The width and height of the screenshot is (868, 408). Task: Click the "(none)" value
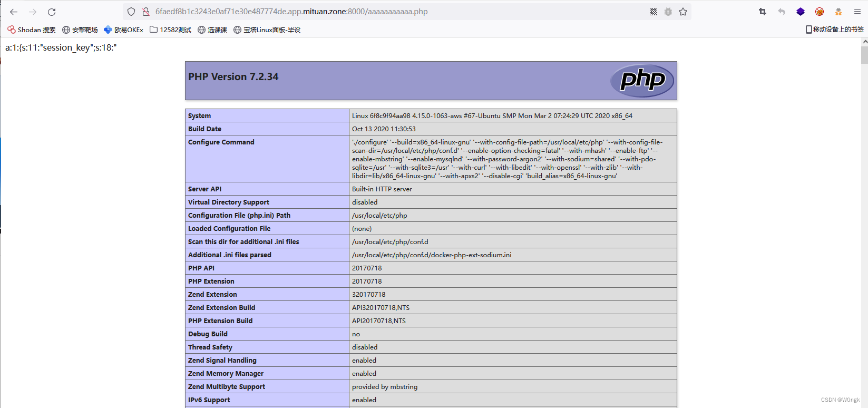[362, 229]
